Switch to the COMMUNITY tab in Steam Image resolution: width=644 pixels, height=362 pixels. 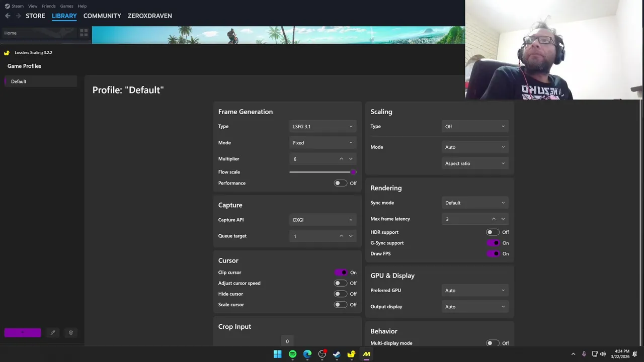pos(102,16)
